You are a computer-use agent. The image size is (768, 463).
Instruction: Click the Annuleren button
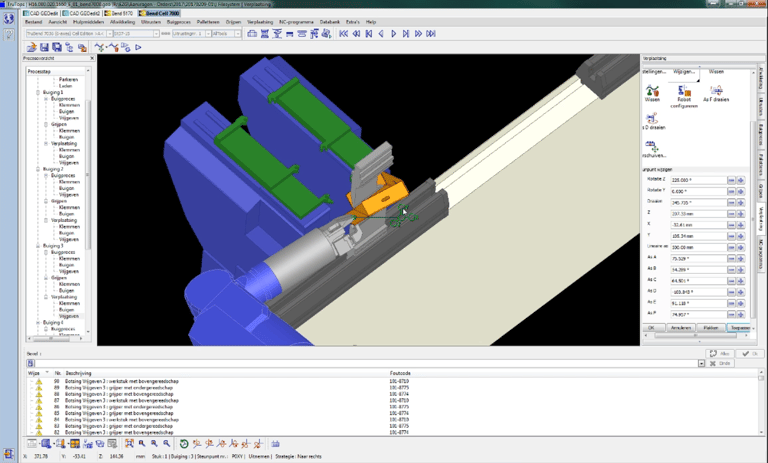pyautogui.click(x=681, y=328)
